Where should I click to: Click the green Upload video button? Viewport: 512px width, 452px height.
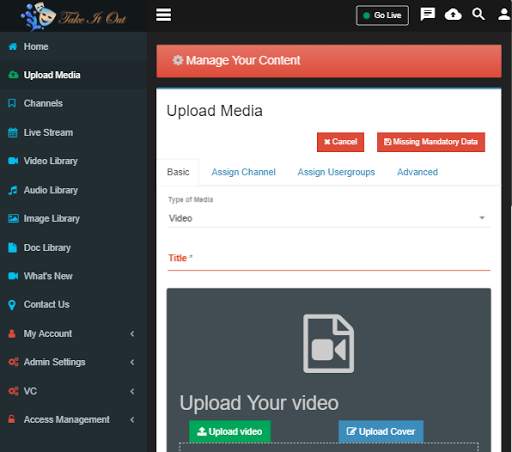230,431
